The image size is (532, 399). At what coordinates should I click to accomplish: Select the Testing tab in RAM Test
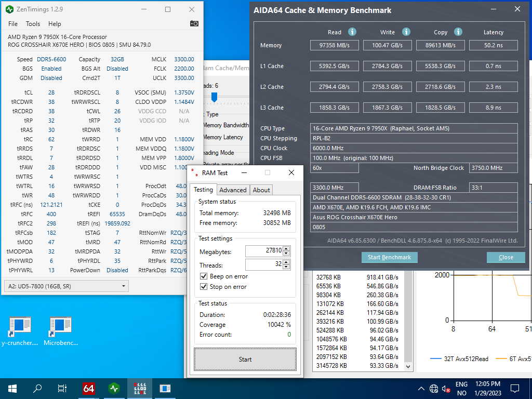click(203, 190)
